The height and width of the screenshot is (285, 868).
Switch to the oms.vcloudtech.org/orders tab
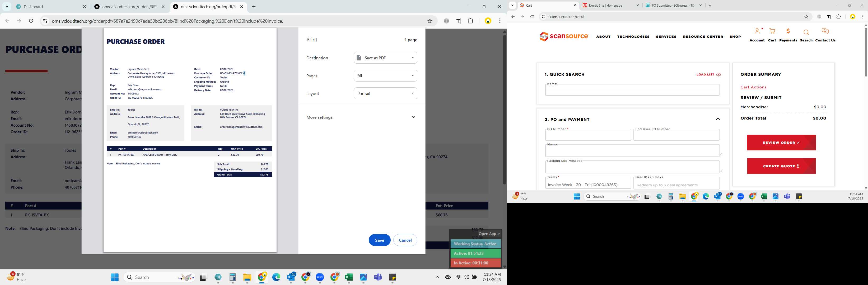tap(130, 7)
